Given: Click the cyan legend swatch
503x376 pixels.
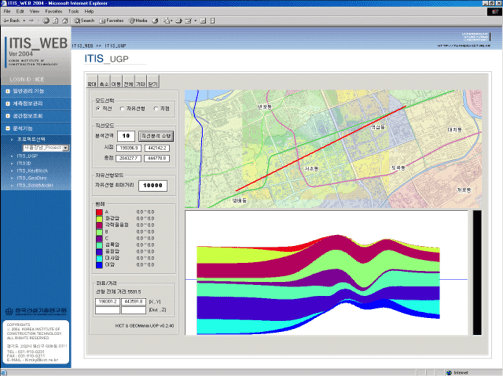Looking at the screenshot, I should [99, 258].
